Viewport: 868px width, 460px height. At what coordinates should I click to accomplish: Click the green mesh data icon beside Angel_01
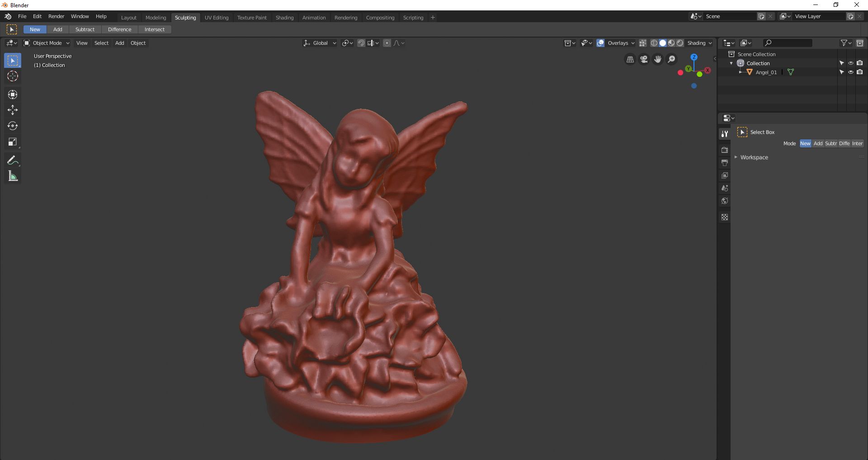(x=791, y=72)
